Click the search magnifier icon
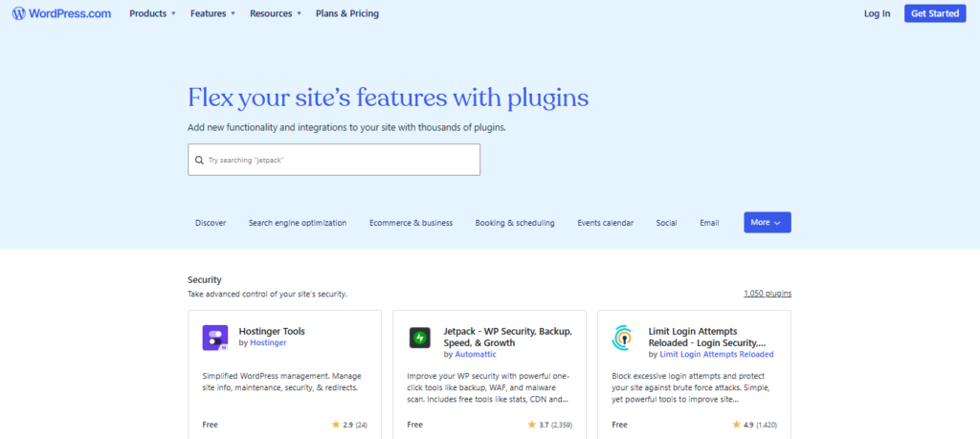The image size is (980, 439). pos(199,161)
